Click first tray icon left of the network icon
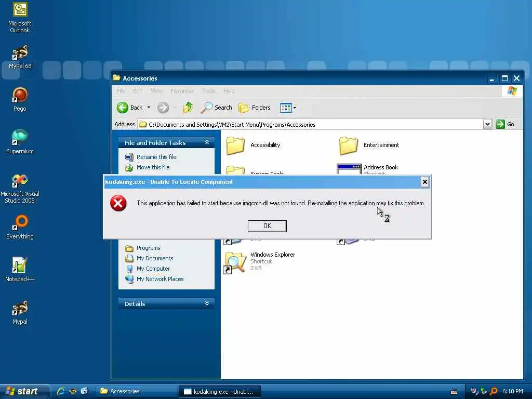Image resolution: width=532 pixels, height=399 pixels. pyautogui.click(x=474, y=392)
